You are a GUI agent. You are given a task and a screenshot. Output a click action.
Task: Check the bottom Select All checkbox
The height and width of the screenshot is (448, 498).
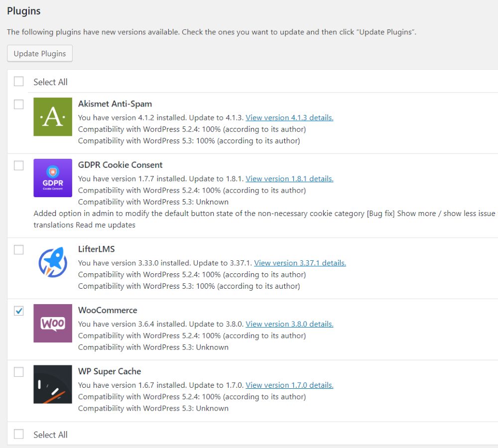click(x=19, y=434)
